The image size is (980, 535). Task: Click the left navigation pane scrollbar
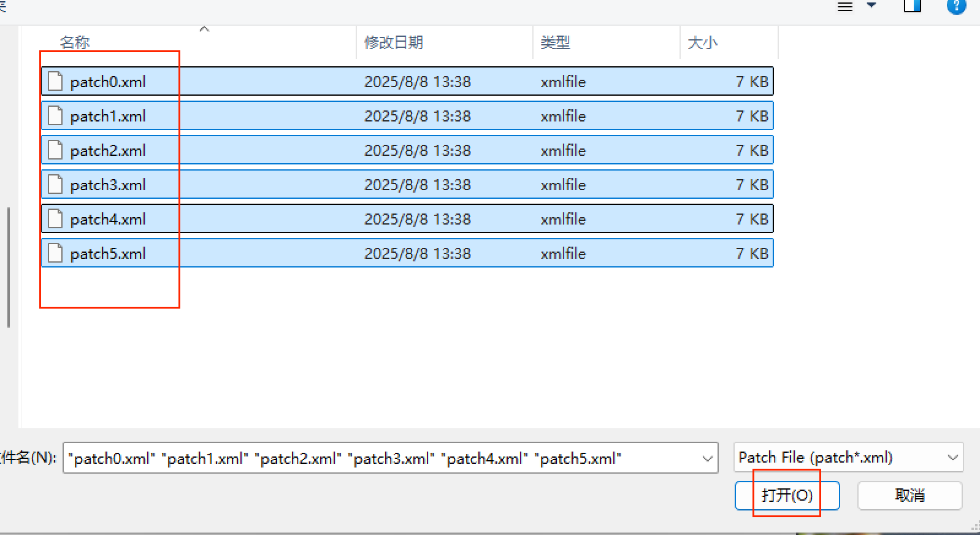point(9,267)
